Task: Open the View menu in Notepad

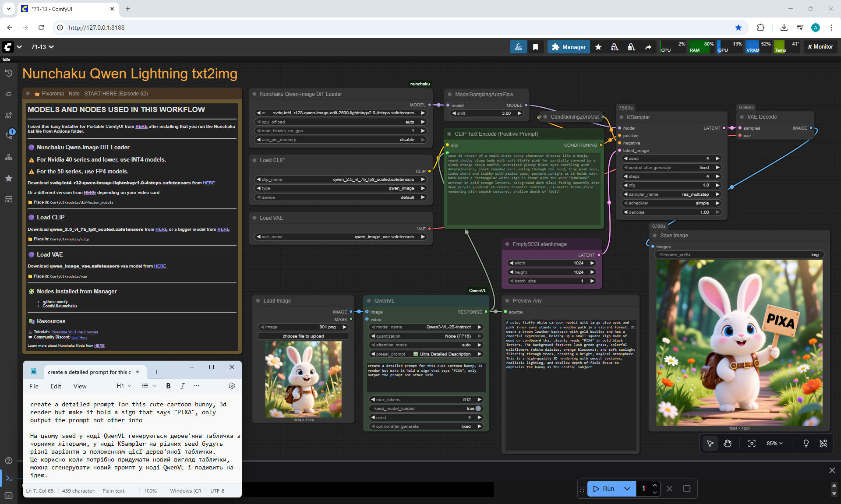Action: click(x=80, y=386)
